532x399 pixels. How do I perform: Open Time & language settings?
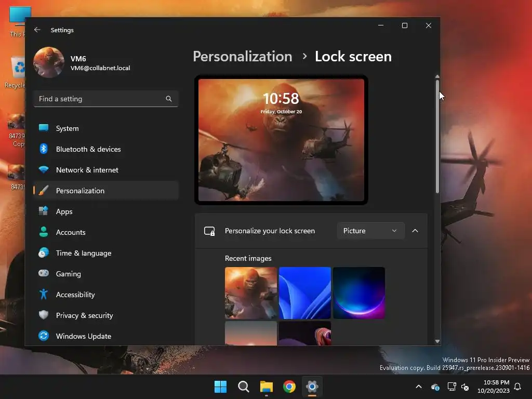[x=106, y=253]
